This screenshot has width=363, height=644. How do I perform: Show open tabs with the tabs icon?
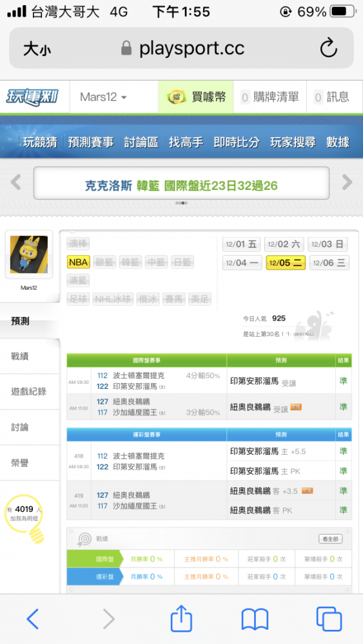pos(329,619)
